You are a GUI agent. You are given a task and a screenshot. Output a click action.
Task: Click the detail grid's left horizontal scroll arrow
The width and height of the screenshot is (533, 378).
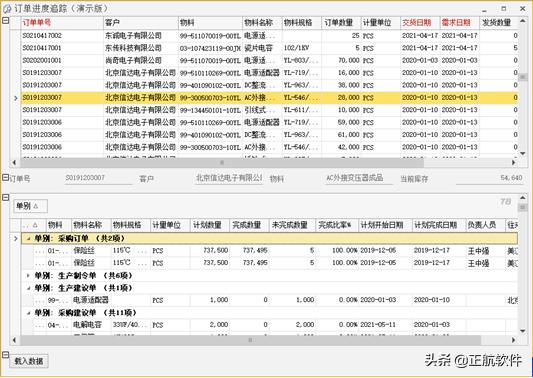click(14, 340)
